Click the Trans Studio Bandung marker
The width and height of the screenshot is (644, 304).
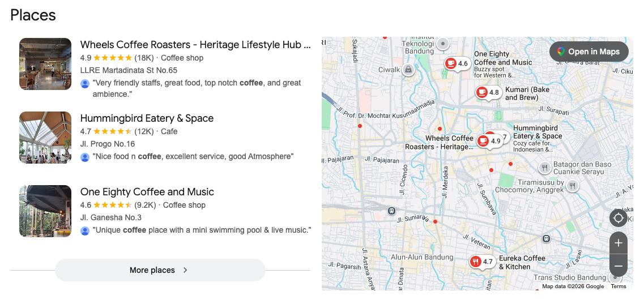pyautogui.click(x=615, y=277)
